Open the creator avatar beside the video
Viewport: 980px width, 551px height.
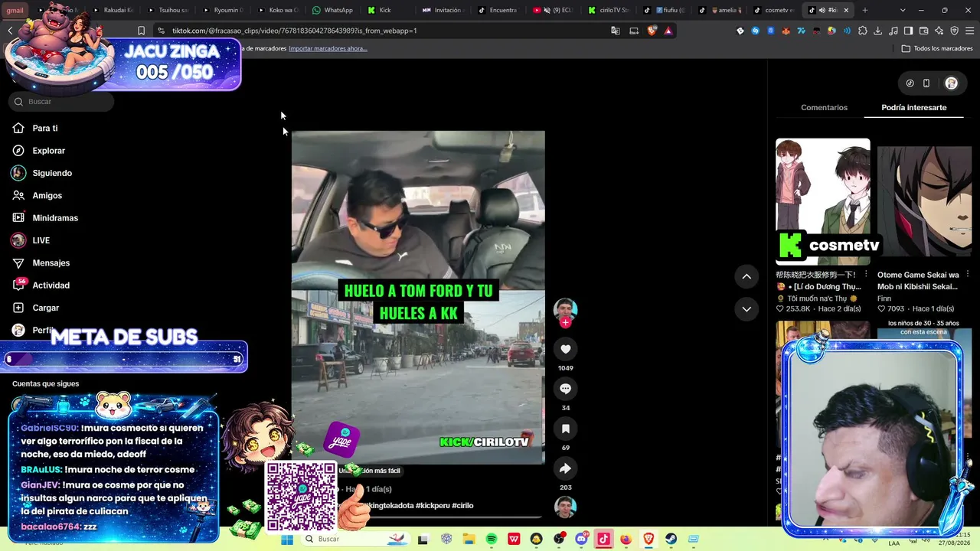click(565, 309)
